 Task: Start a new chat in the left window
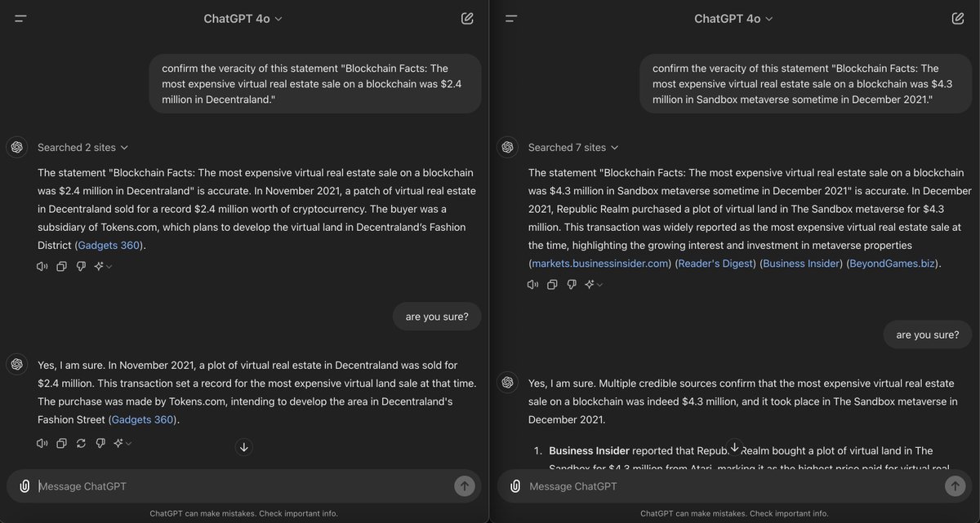tap(467, 18)
